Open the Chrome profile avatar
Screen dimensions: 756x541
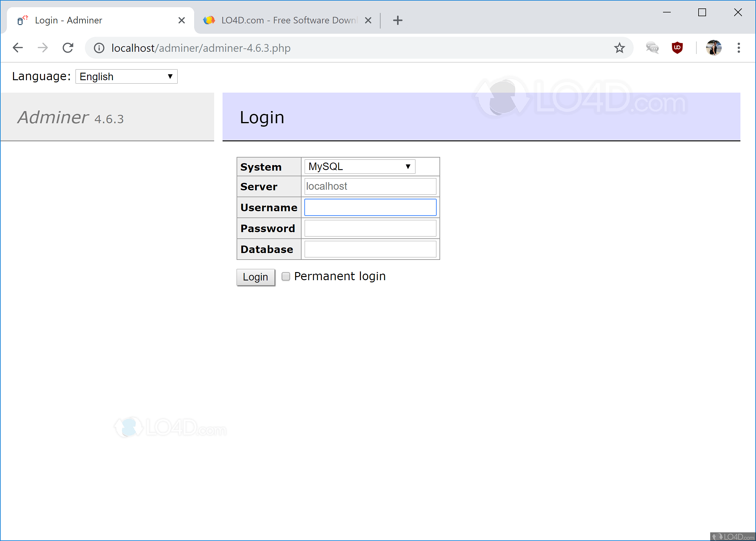click(x=713, y=48)
